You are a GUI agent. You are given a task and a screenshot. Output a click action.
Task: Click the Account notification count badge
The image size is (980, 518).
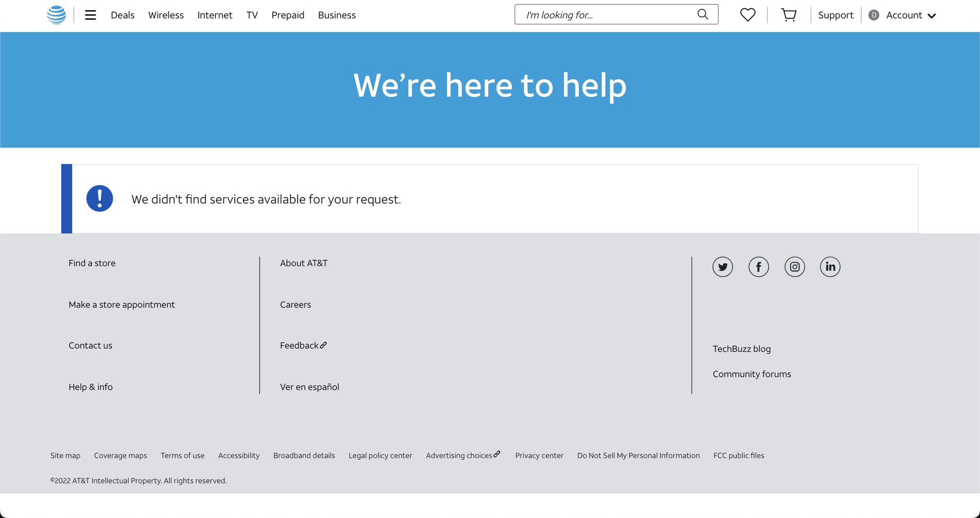pyautogui.click(x=874, y=15)
